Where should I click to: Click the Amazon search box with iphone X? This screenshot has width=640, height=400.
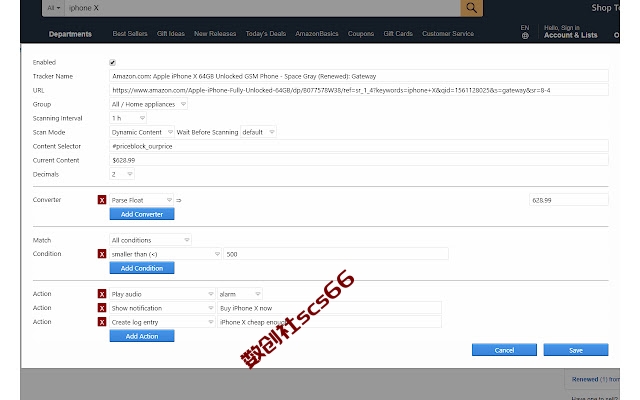(x=262, y=8)
